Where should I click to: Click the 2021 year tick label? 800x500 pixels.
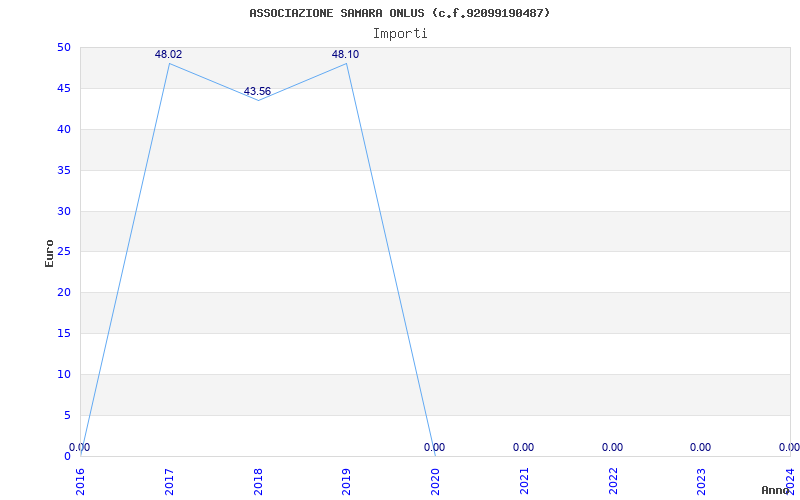coord(524,482)
